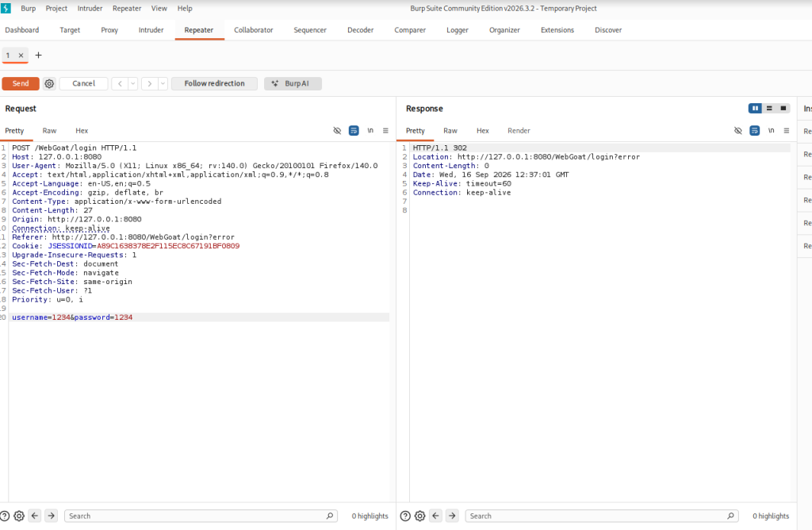This screenshot has width=812, height=530.
Task: Open the View menu
Action: (159, 8)
